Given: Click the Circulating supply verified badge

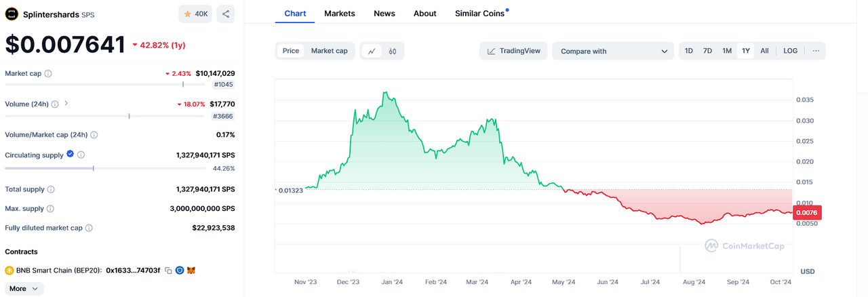Looking at the screenshot, I should (69, 155).
